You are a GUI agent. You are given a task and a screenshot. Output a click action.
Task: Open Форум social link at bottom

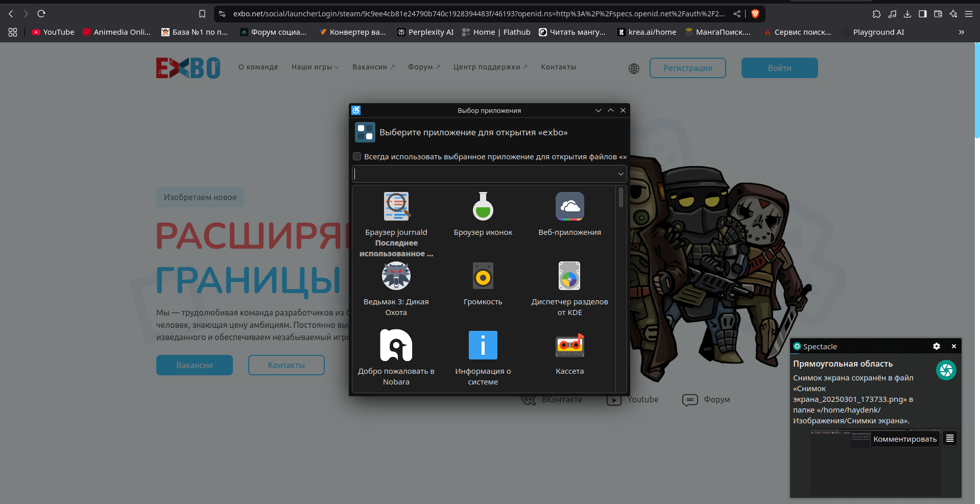[706, 399]
